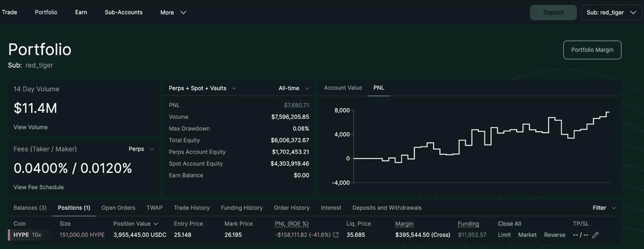Open the PNL share link icon
644x249 pixels.
336,235
